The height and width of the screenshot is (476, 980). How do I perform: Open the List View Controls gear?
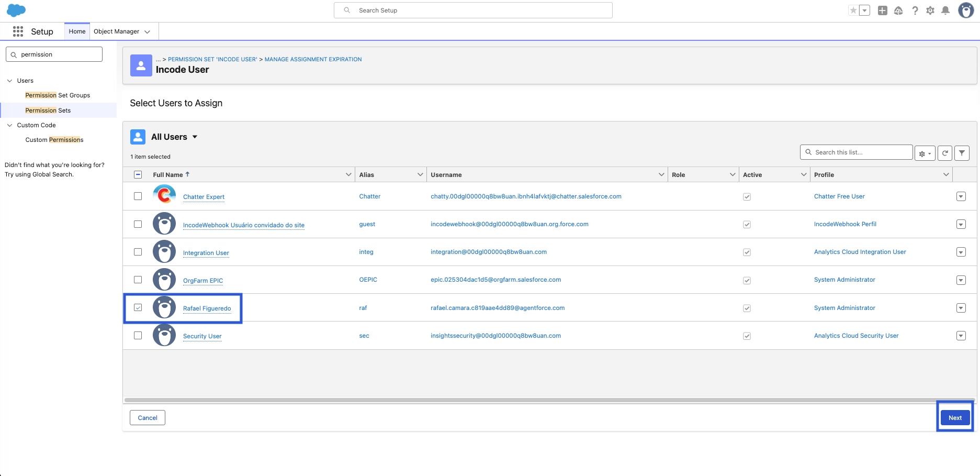925,153
